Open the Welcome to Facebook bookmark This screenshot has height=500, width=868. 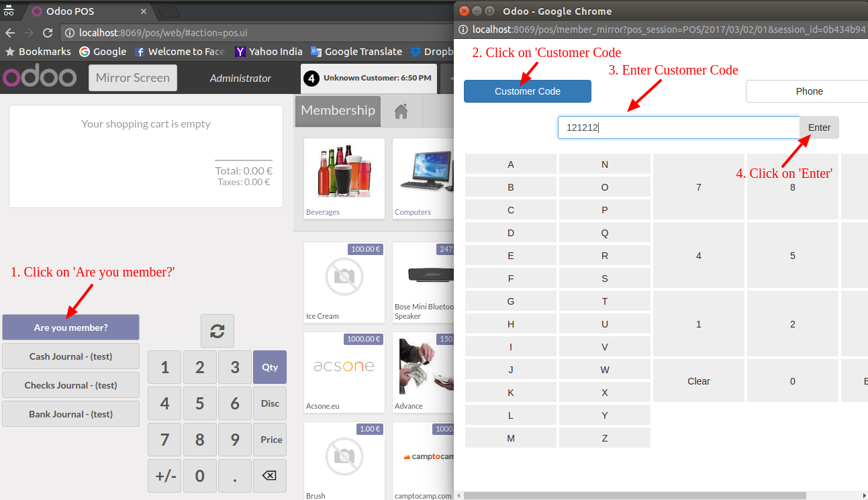point(180,52)
